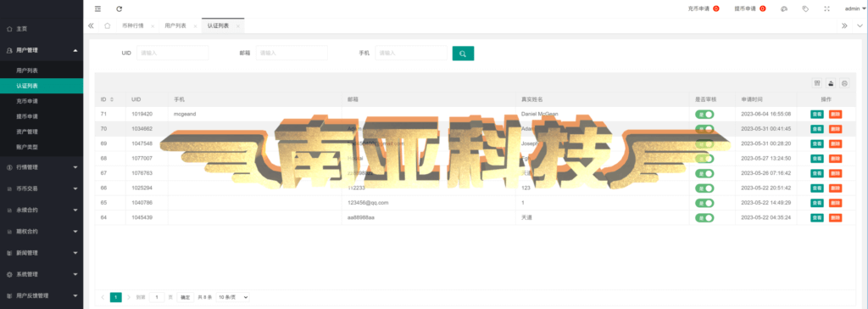The image size is (868, 309).
Task: Toggle review switch for ID 71
Action: point(704,114)
